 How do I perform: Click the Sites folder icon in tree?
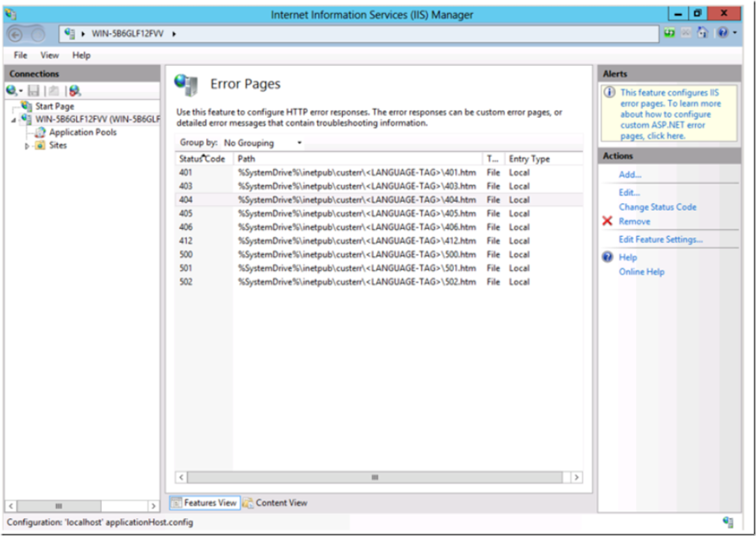point(40,145)
